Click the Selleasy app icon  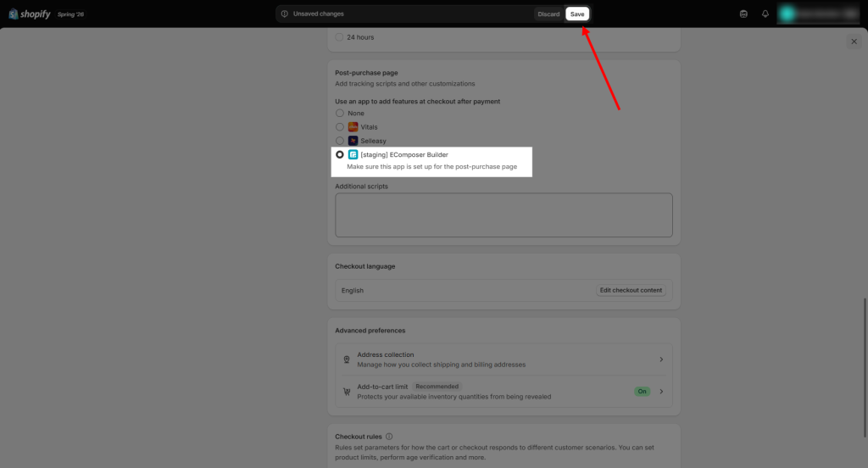(x=353, y=141)
